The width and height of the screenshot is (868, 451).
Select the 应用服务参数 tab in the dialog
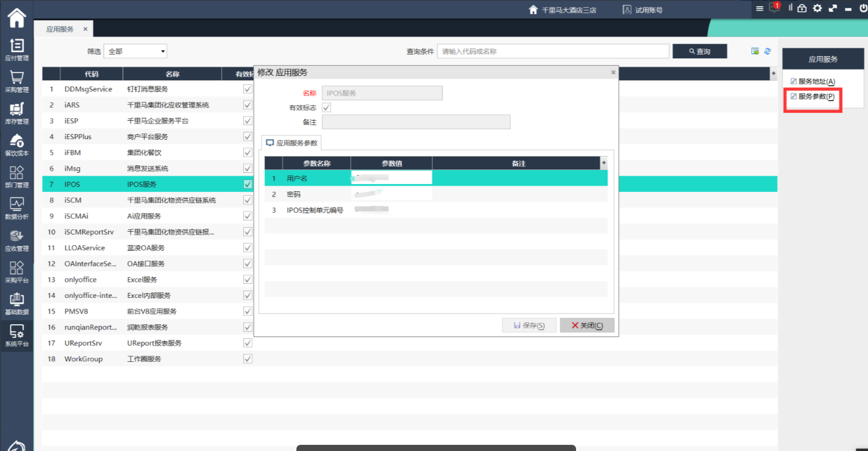pyautogui.click(x=292, y=143)
